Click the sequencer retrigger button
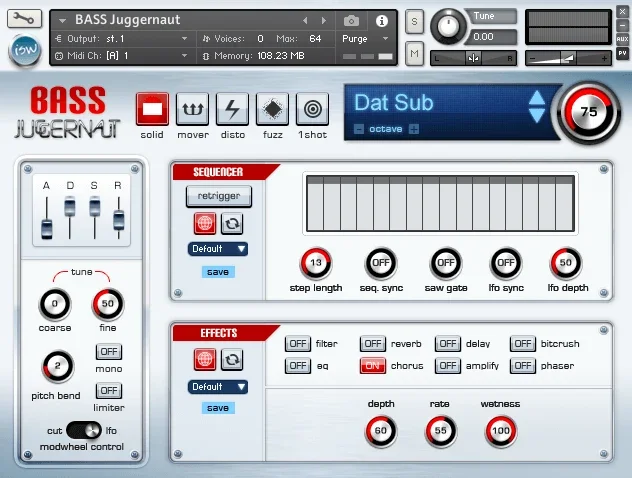This screenshot has height=478, width=632. 219,196
